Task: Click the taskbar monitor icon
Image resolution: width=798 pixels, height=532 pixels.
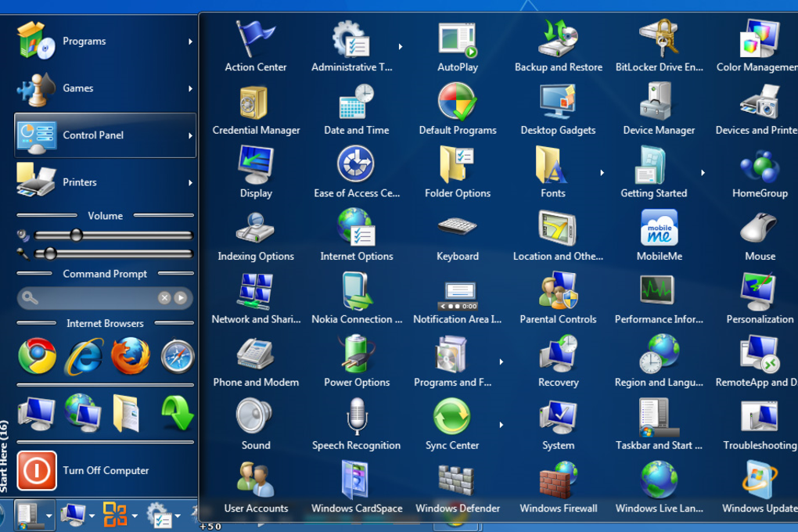Action: [x=74, y=516]
